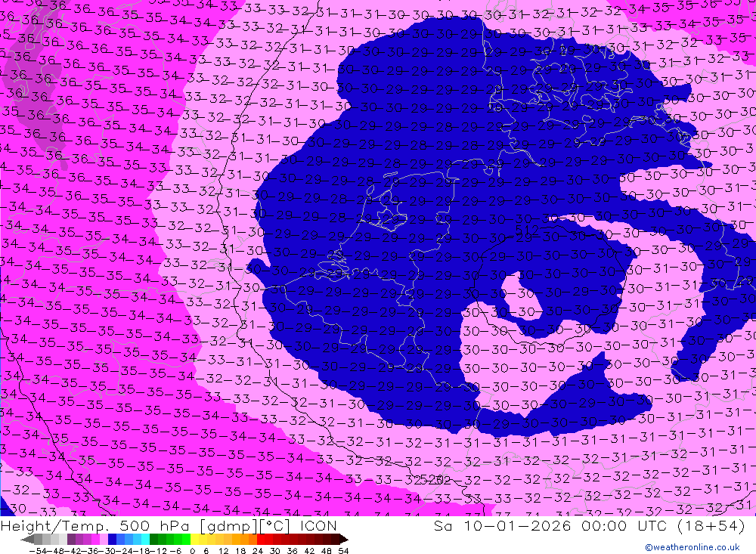Select the '54' legend value
This screenshot has height=554, width=756.
point(343,551)
